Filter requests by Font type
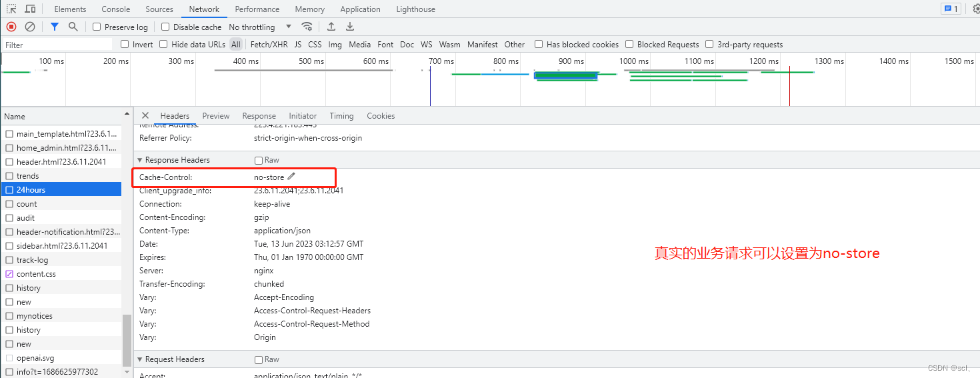 pyautogui.click(x=385, y=44)
